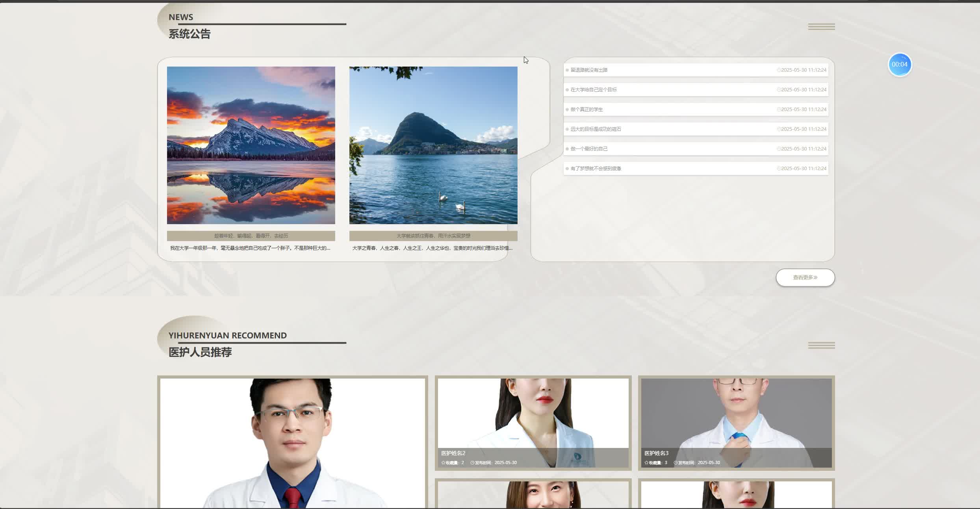Click the 大学就该抓住青春 news title bar
980x509 pixels.
pos(433,236)
